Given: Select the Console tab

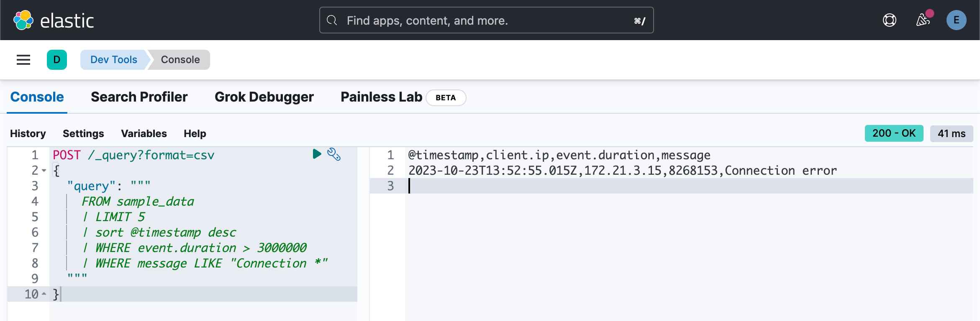Looking at the screenshot, I should pos(37,97).
